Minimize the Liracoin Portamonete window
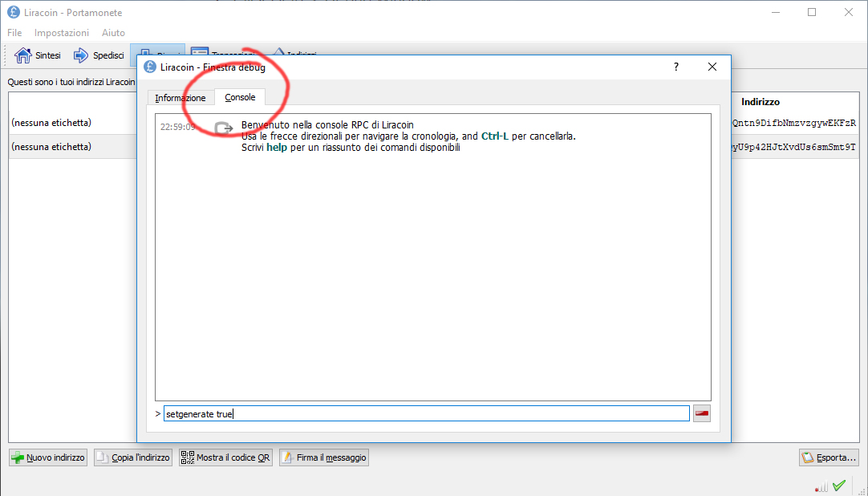 (776, 12)
